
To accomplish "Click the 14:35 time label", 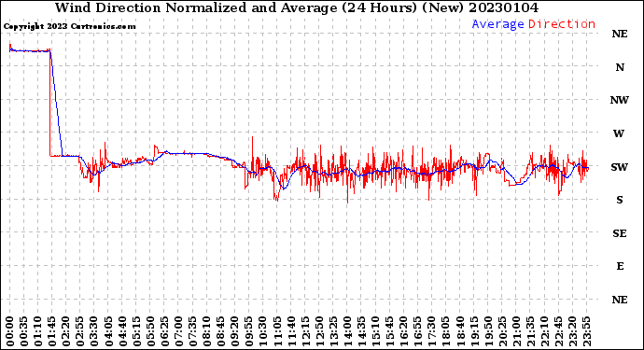I will 361,331.
